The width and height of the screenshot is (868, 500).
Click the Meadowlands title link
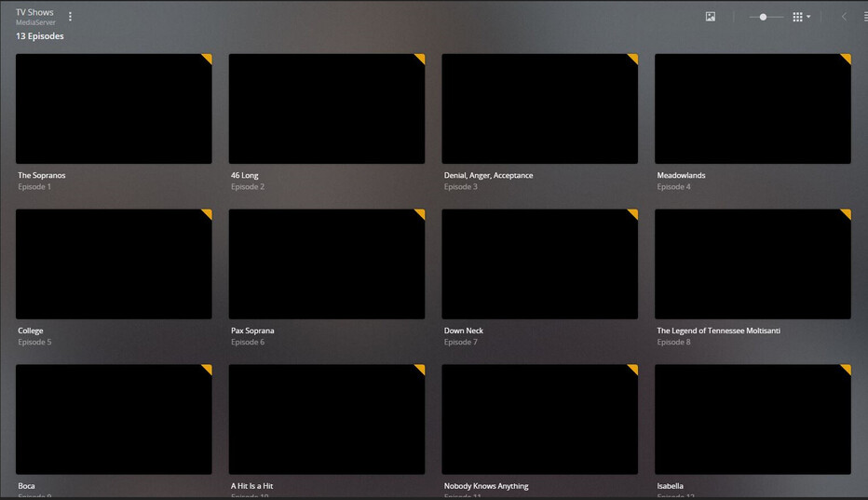[x=681, y=175]
